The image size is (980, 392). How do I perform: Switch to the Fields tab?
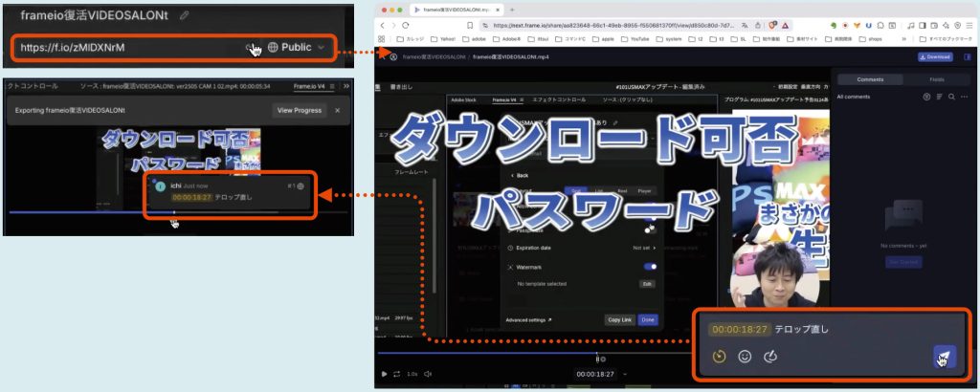pyautogui.click(x=936, y=79)
